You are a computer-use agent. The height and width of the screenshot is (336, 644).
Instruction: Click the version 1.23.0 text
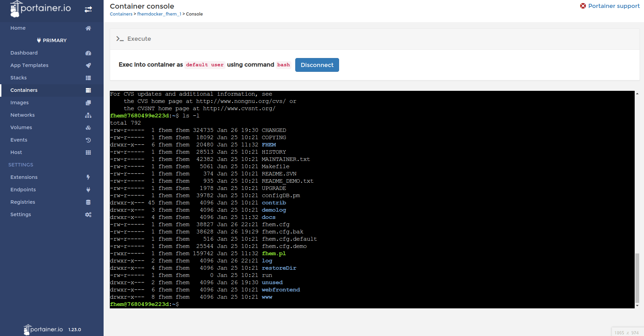coord(75,330)
